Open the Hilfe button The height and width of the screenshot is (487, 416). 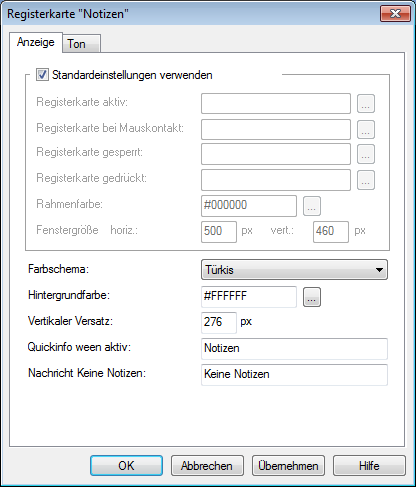pyautogui.click(x=369, y=465)
